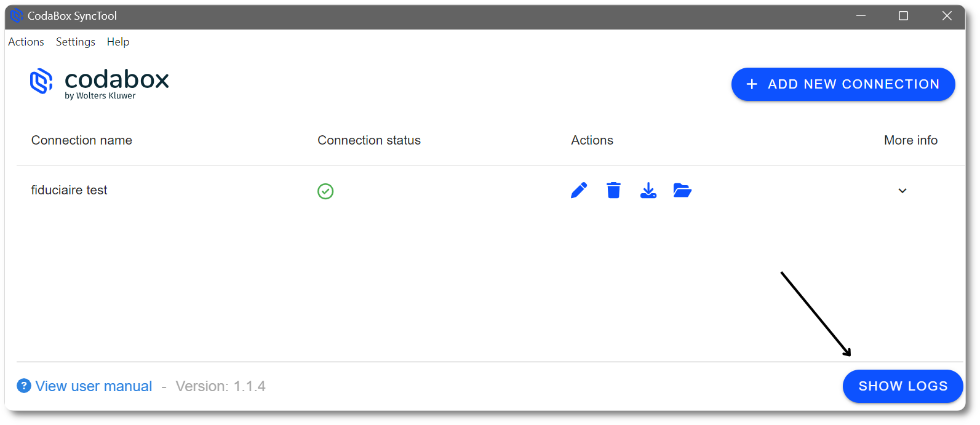Edit the fiduciaire test connection
Screen dimensions: 980x425
pos(579,191)
